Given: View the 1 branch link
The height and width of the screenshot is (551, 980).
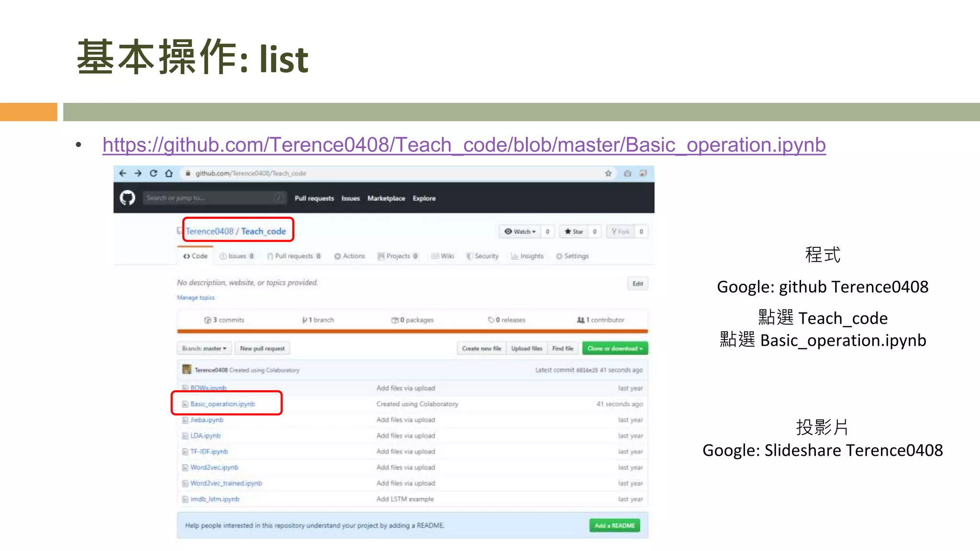Looking at the screenshot, I should click(x=318, y=320).
